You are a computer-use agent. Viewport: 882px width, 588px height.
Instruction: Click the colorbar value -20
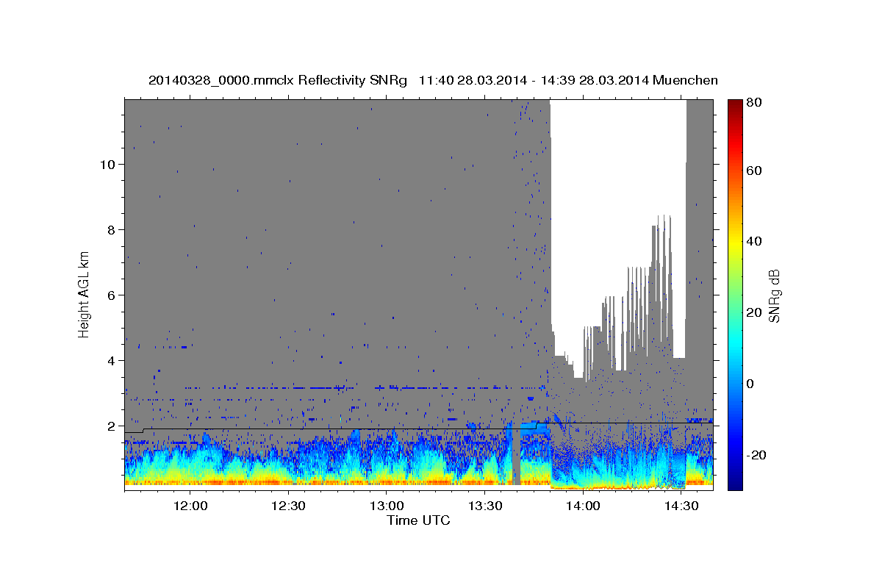[758, 455]
